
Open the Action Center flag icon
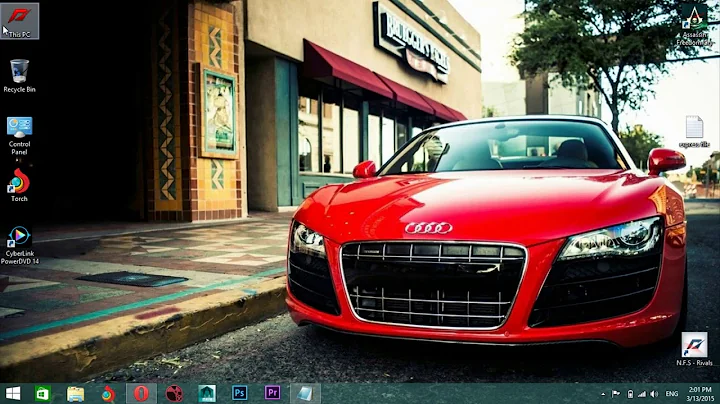[x=616, y=394]
